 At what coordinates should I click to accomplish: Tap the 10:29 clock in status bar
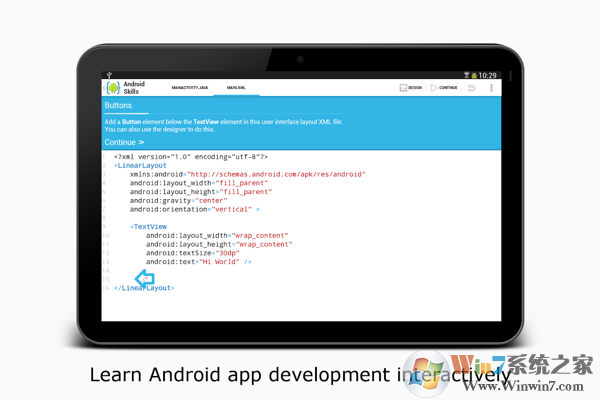coord(488,75)
